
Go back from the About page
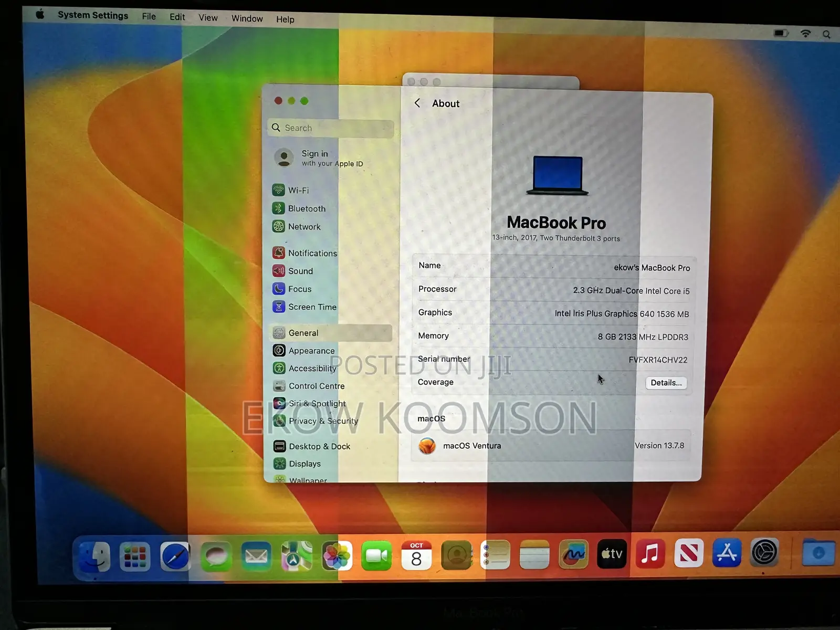(417, 103)
